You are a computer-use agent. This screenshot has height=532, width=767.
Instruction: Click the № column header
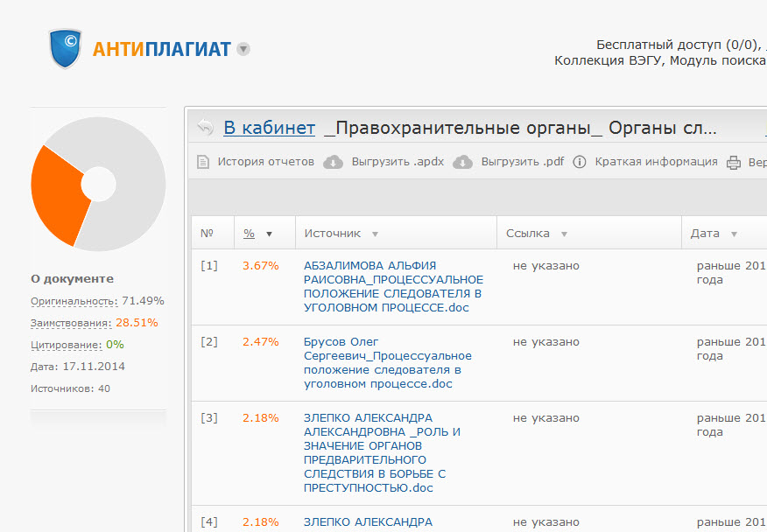point(207,234)
